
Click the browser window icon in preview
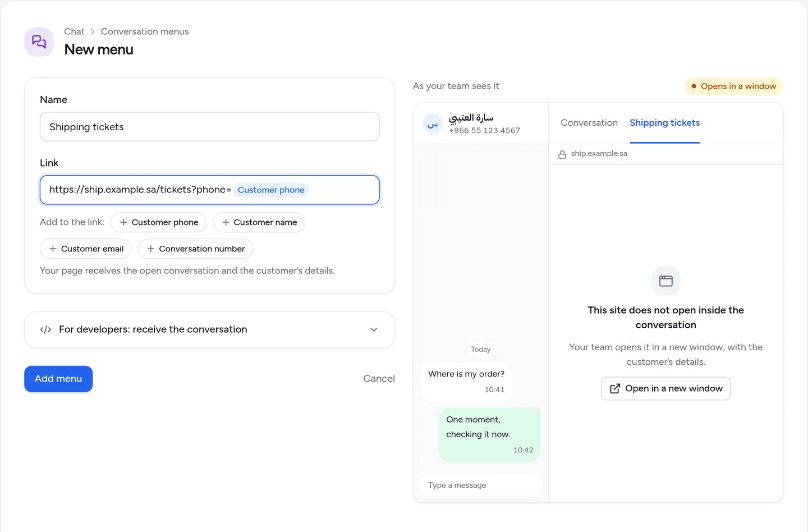tap(665, 281)
